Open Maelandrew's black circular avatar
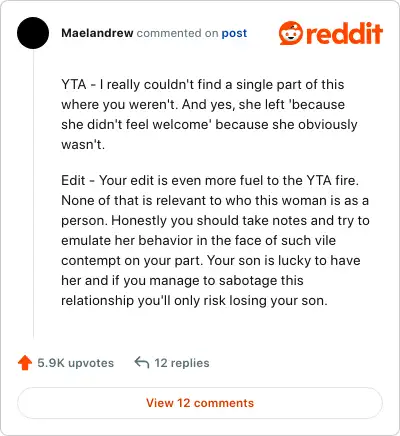Screen dimensions: 400x436 pos(33,33)
